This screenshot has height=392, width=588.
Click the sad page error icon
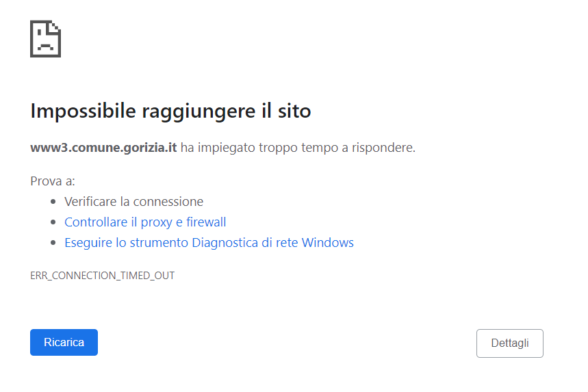click(46, 38)
